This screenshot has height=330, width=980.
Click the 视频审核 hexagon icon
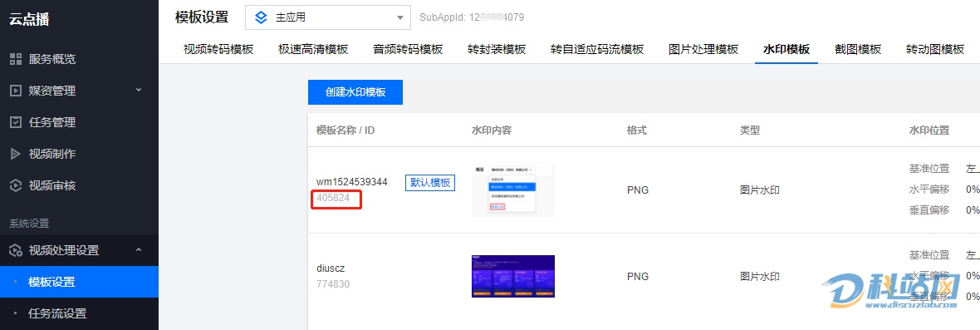point(17,185)
